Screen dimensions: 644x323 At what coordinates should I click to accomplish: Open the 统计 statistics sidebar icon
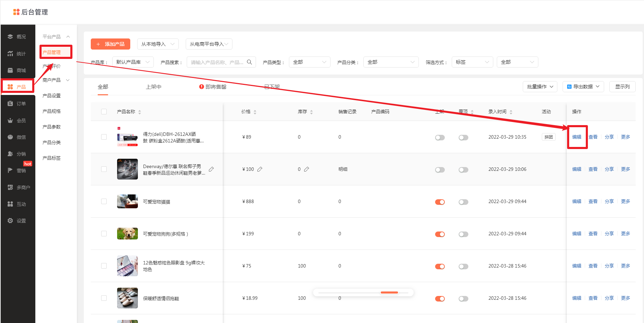tap(10, 54)
